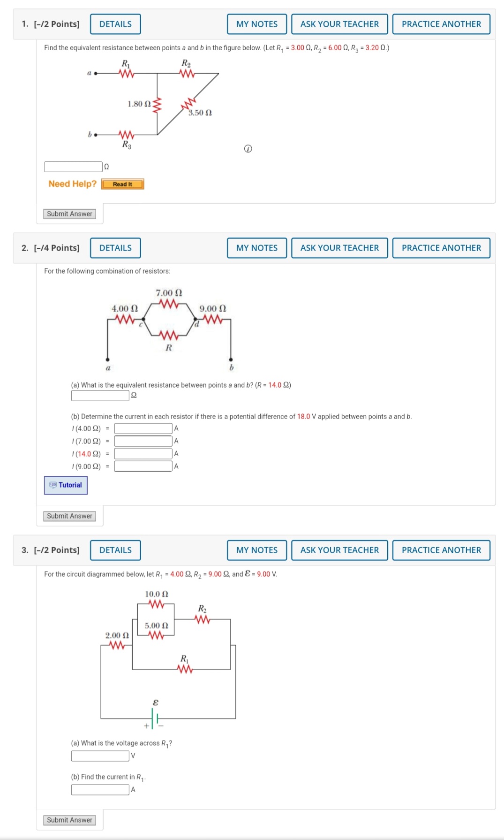Select MY NOTES for question 1
Image resolution: width=504 pixels, height=840 pixels.
(x=257, y=24)
